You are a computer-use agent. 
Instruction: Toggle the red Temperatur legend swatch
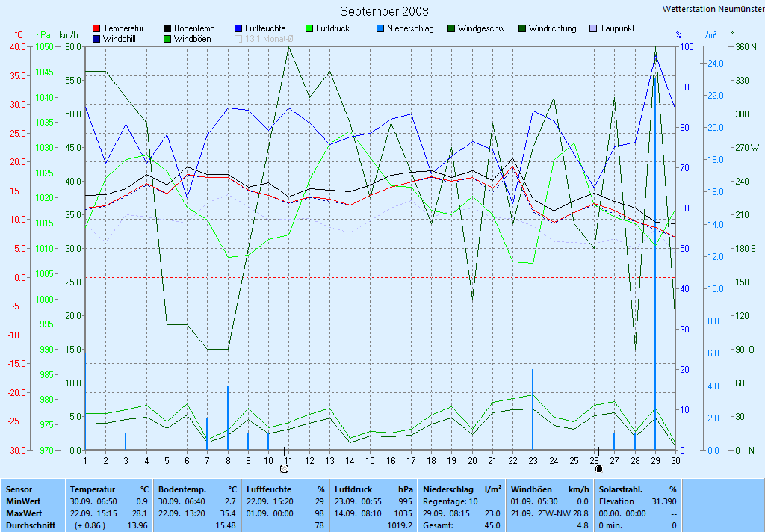click(96, 29)
